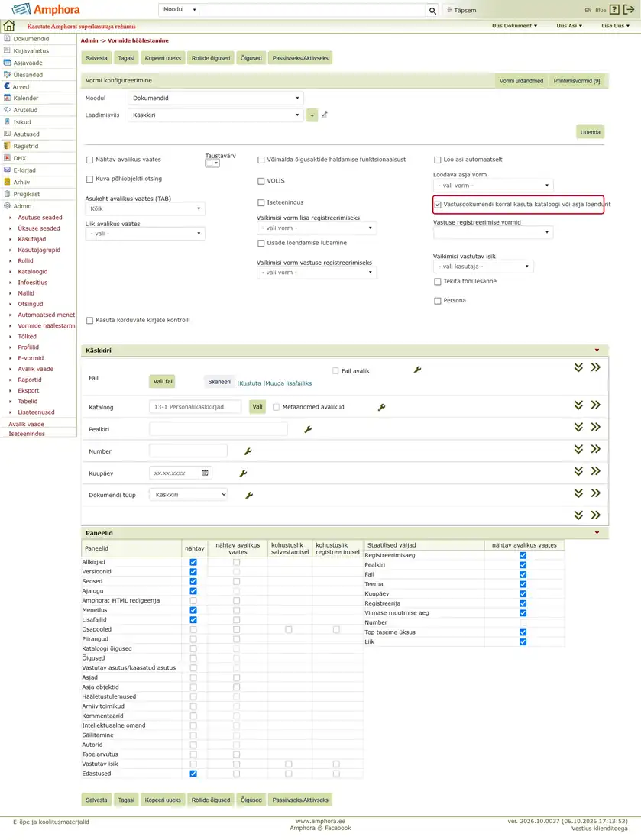Open Dokumendi tüüp field settings wrench
Viewport: 641px width, 840px height.
249,495
